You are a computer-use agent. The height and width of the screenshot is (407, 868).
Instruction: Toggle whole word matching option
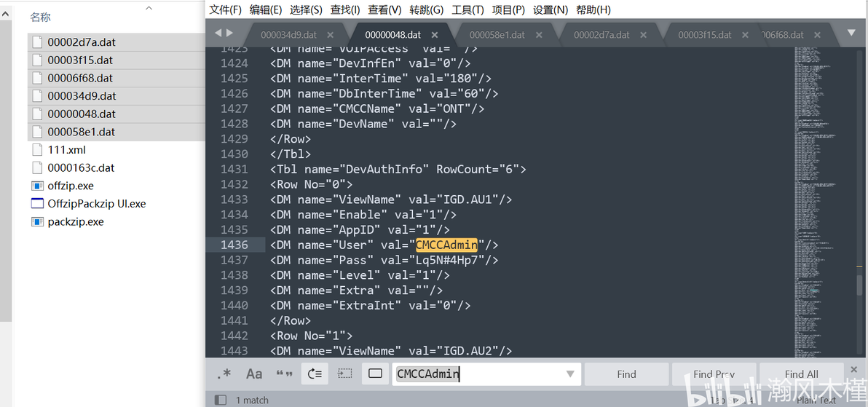coord(285,374)
